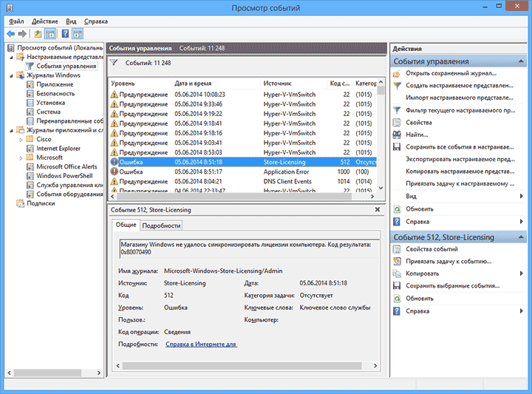Click the Forward arrow toolbar icon
This screenshot has height=394, width=532.
22,33
